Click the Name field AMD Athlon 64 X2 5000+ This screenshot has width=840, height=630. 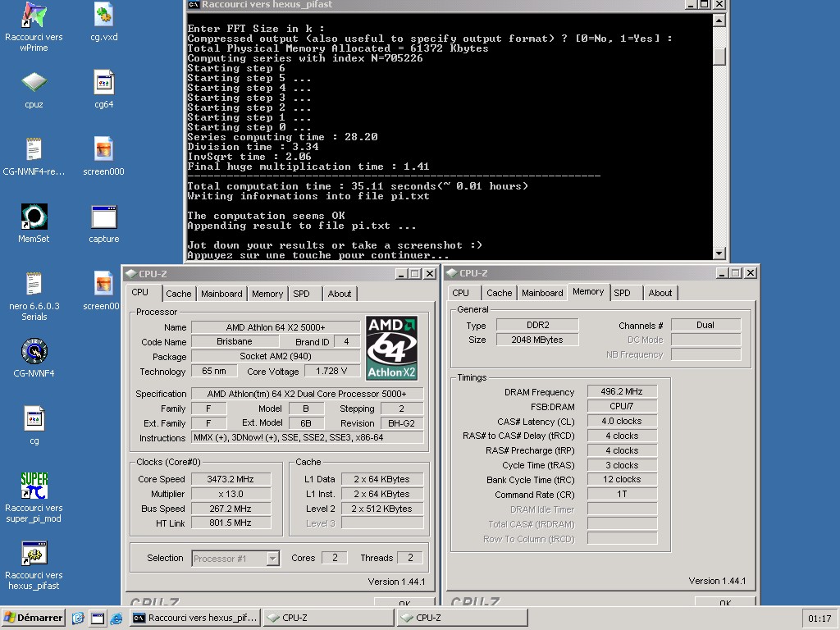point(276,327)
